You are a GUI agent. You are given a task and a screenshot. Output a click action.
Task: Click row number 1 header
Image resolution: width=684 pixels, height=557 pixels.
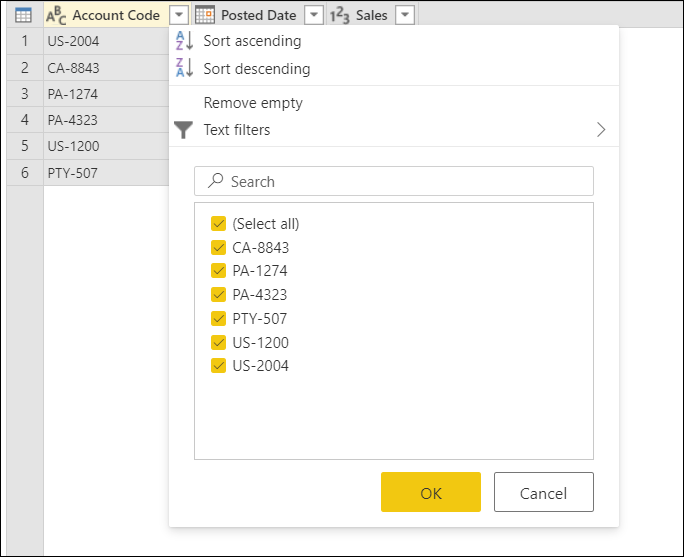click(x=25, y=41)
